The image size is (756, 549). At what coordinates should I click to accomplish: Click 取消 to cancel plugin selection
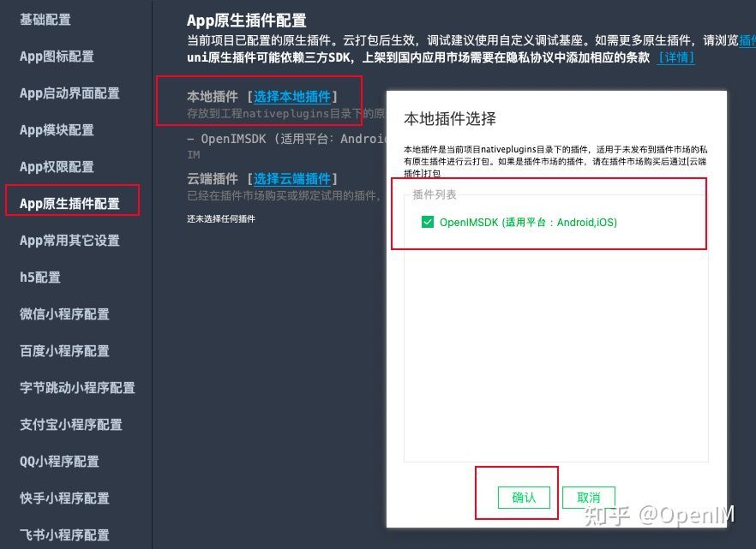[x=591, y=498]
